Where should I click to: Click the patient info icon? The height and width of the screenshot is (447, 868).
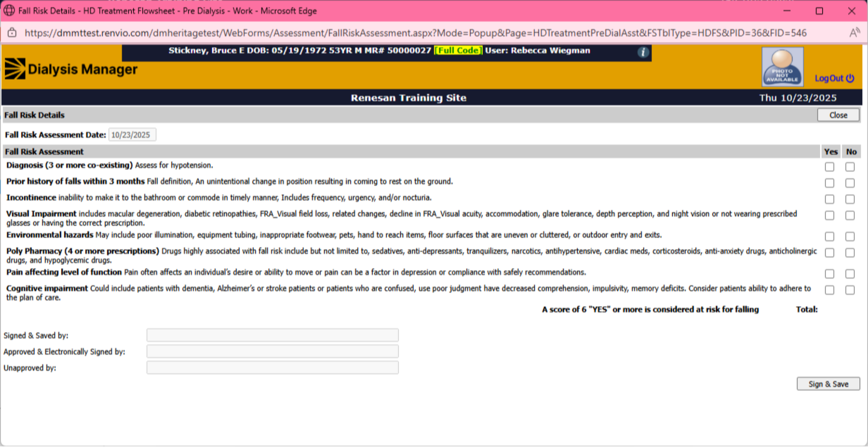tap(643, 52)
